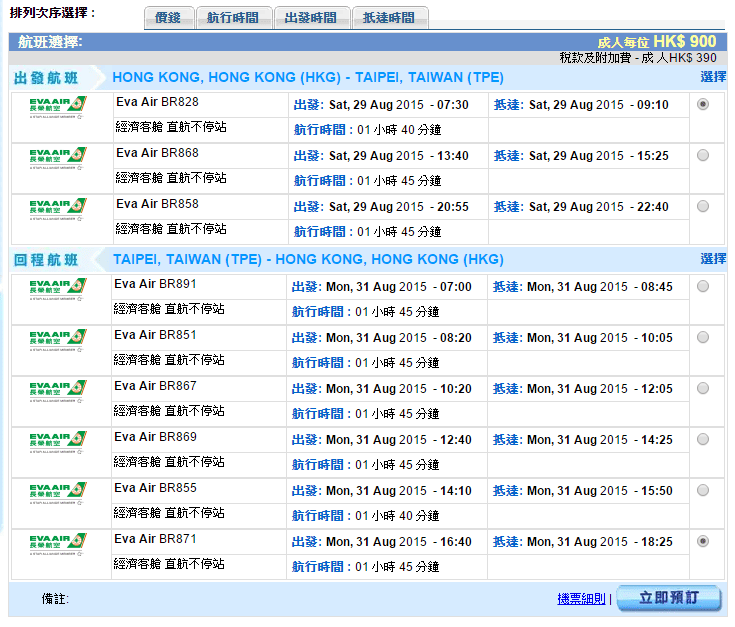The image size is (735, 627).
Task: Click the 出發航班 section header
Action: (x=46, y=78)
